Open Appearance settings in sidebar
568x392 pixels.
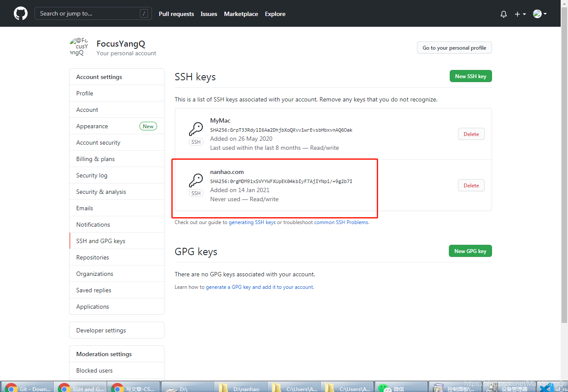pyautogui.click(x=117, y=126)
